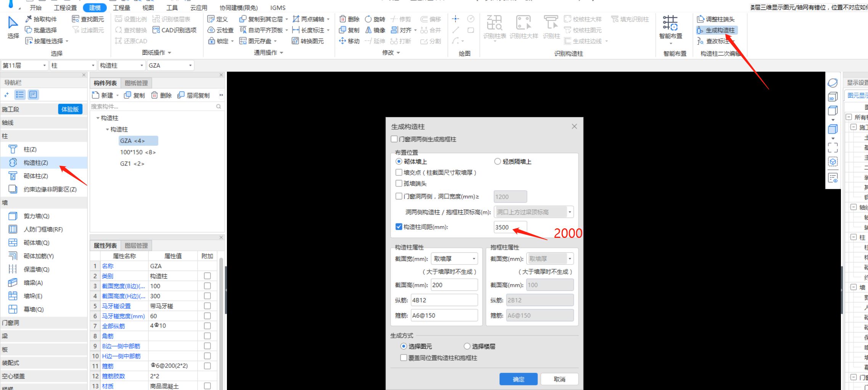This screenshot has width=868, height=390.
Task: Open CAD识别选项
Action: click(x=175, y=30)
